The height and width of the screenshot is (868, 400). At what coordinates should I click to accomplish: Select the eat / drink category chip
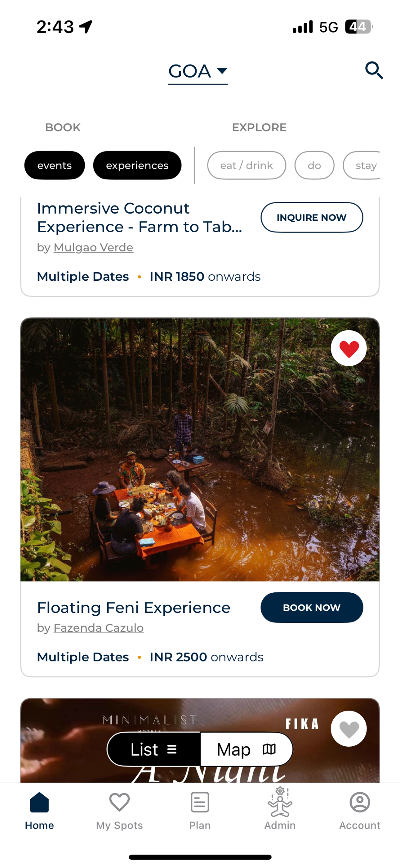247,165
